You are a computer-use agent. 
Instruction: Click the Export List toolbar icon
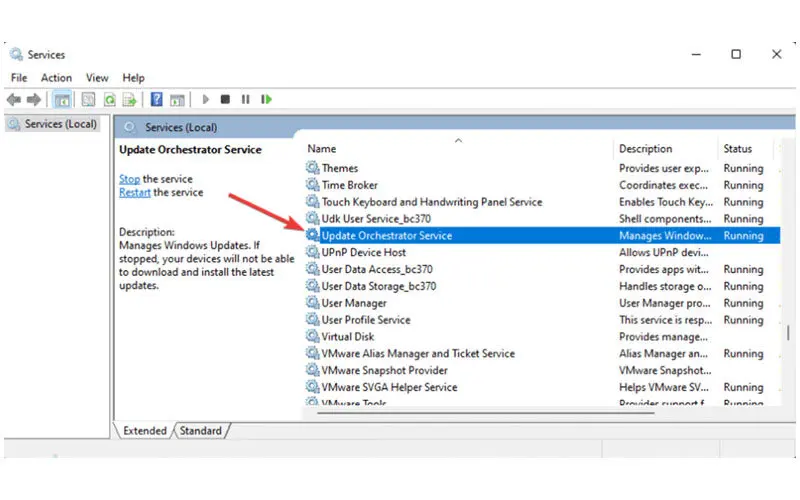point(130,99)
